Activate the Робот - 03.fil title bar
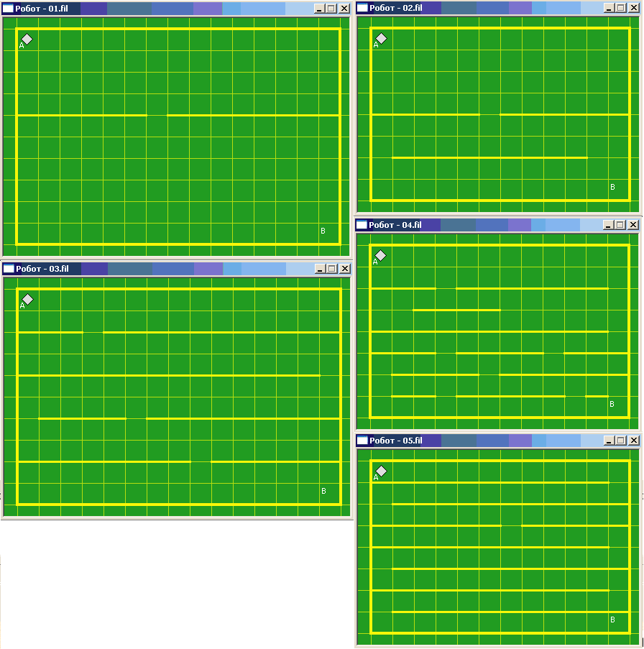 177,269
